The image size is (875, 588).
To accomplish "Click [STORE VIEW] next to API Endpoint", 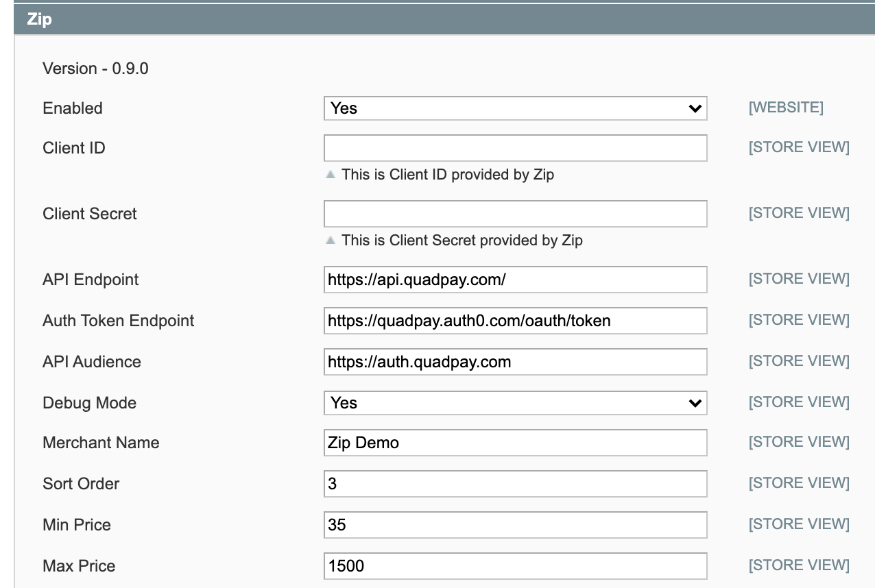I will [x=799, y=279].
